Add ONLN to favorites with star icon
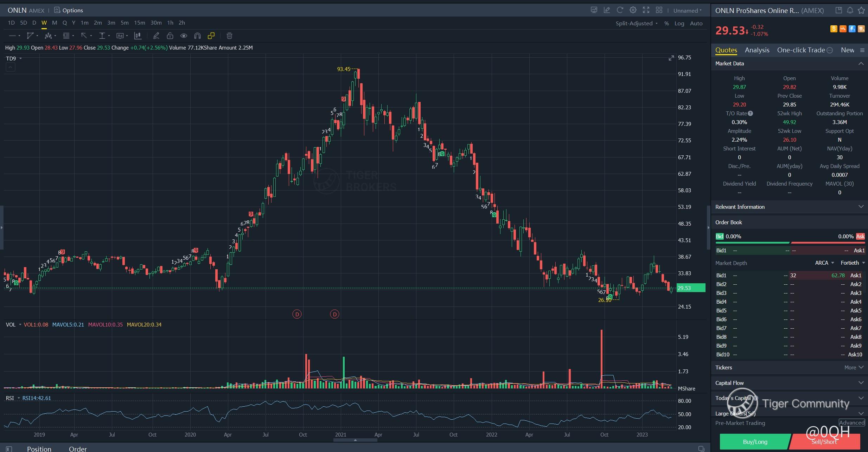The image size is (868, 452). (861, 10)
